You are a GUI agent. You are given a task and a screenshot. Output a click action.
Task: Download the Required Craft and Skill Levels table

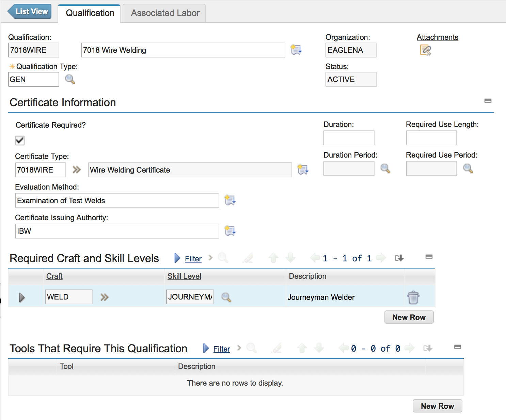tap(399, 258)
